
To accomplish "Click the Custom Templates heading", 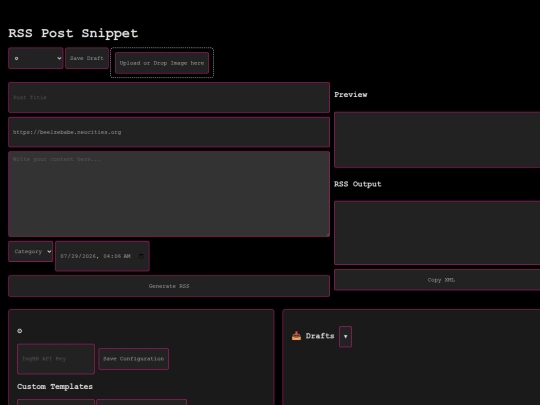I will [55, 386].
